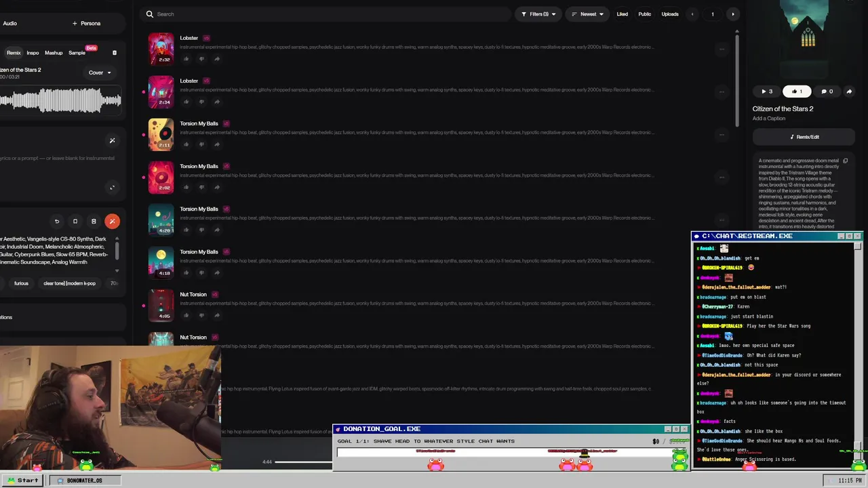Share the Nut Torsion 4:05 track
This screenshot has height=488, width=868.
(x=217, y=315)
